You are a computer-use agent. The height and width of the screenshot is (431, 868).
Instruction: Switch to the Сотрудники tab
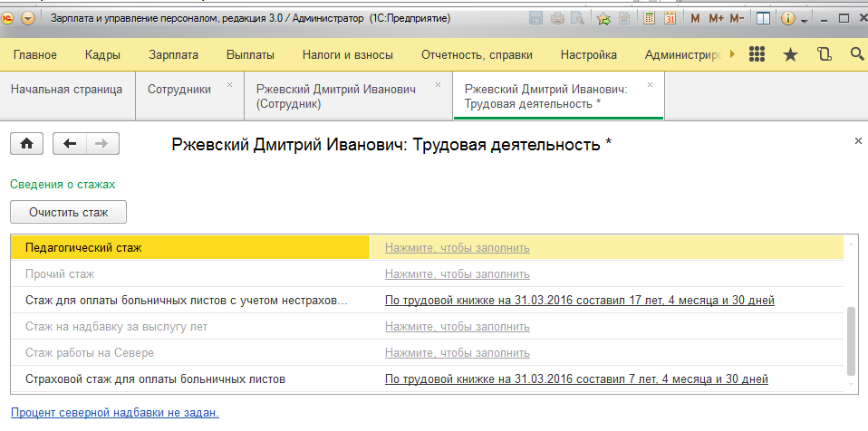coord(179,89)
